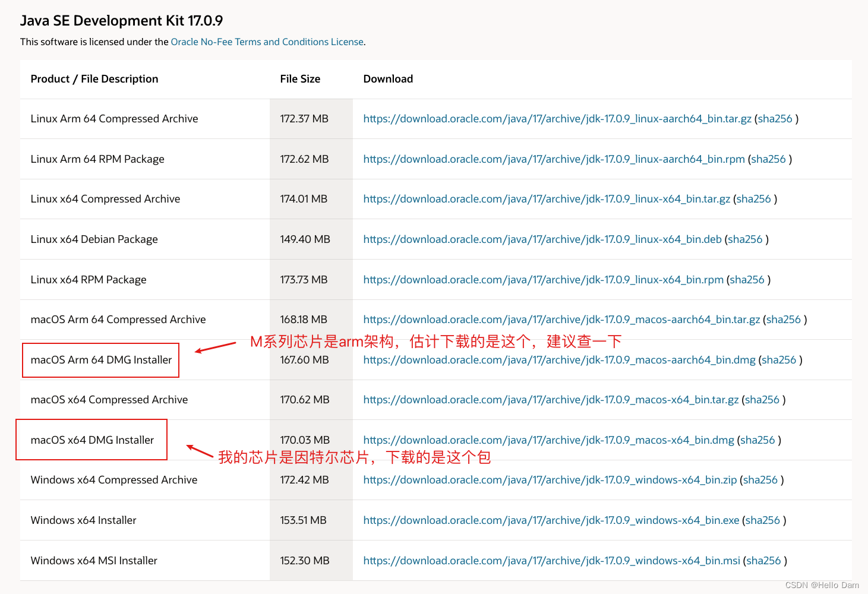Download jdk-17.0.9_linux-aarch64_bin.rpm
Screen dimensions: 868x594
554,159
